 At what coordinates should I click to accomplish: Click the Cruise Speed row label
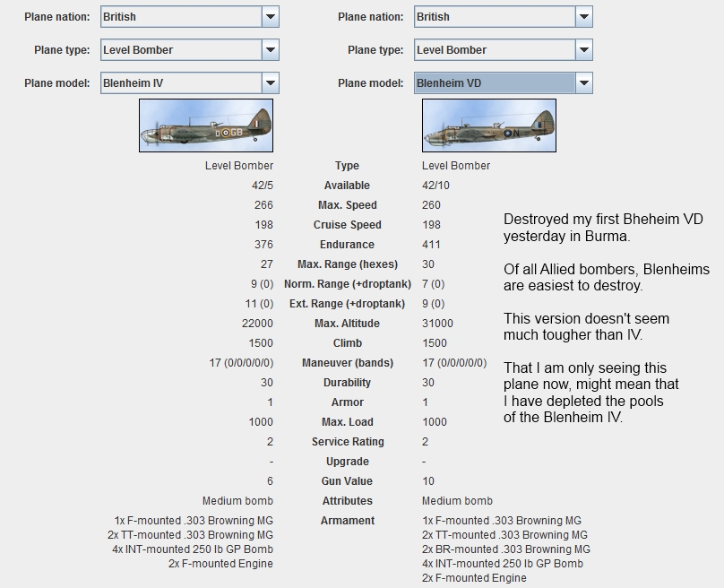(x=348, y=225)
